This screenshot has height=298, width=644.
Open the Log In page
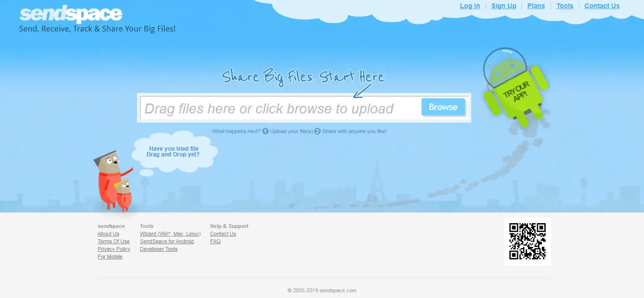pyautogui.click(x=470, y=6)
